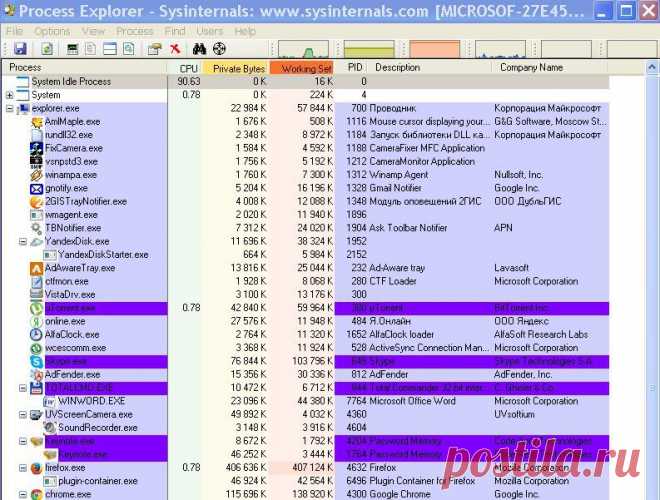Sort by the Company Name column header
The image size is (660, 500).
click(550, 68)
